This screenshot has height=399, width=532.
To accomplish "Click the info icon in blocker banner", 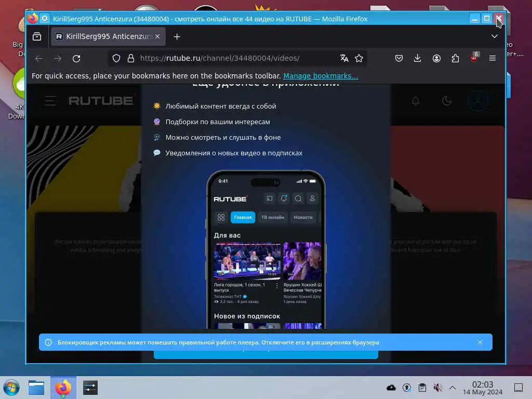I will tap(48, 342).
